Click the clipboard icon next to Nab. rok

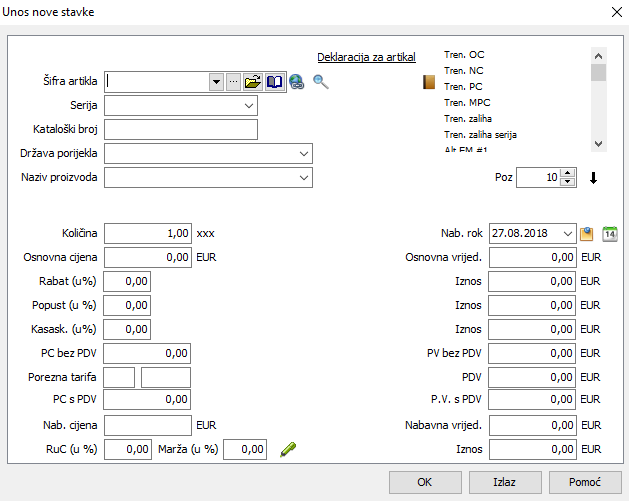click(x=587, y=234)
